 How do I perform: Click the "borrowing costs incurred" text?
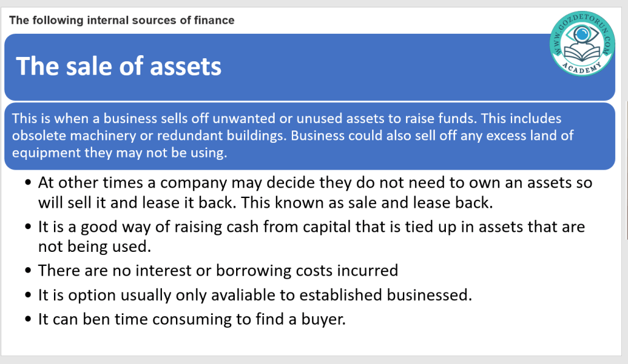coord(316,270)
